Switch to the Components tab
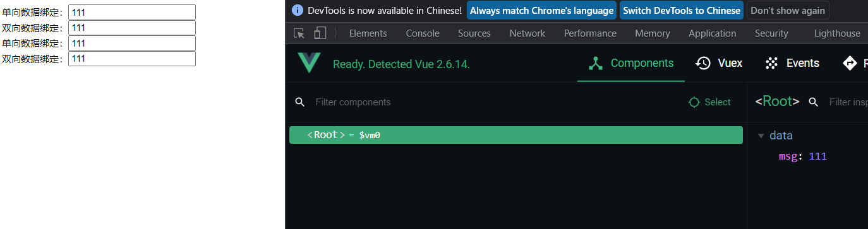The height and width of the screenshot is (229, 868). click(631, 63)
